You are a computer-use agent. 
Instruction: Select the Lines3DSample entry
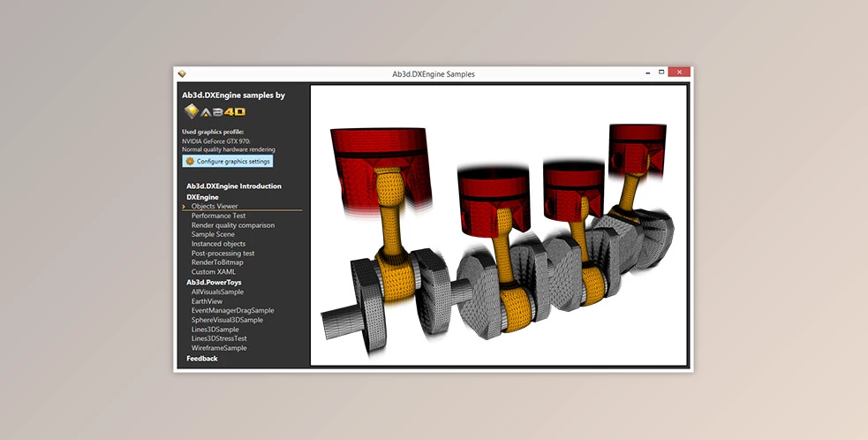tap(215, 330)
